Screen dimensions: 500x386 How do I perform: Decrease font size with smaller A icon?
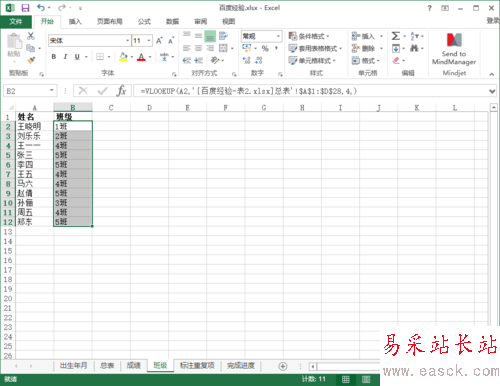(171, 41)
